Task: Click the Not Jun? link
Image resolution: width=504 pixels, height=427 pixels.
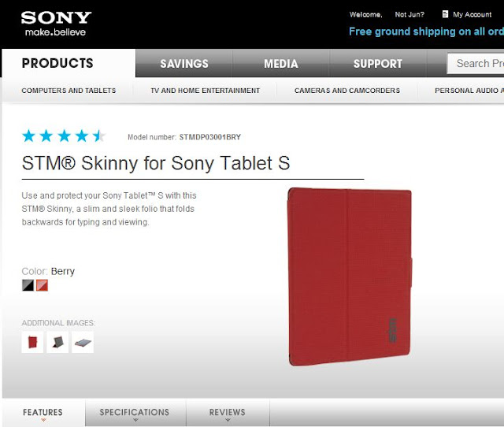Action: click(x=409, y=14)
